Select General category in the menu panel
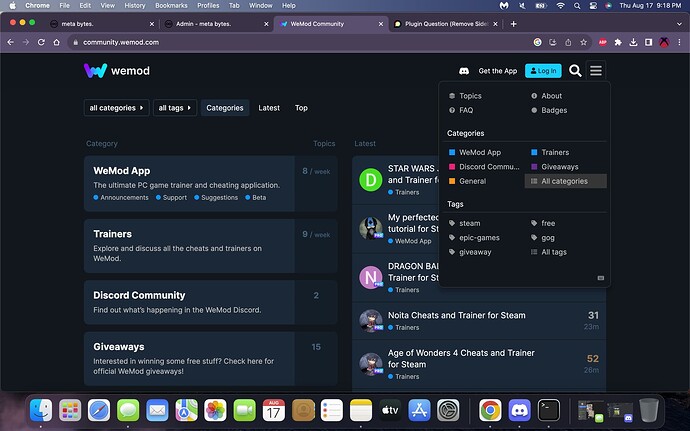This screenshot has height=431, width=690. (x=467, y=181)
